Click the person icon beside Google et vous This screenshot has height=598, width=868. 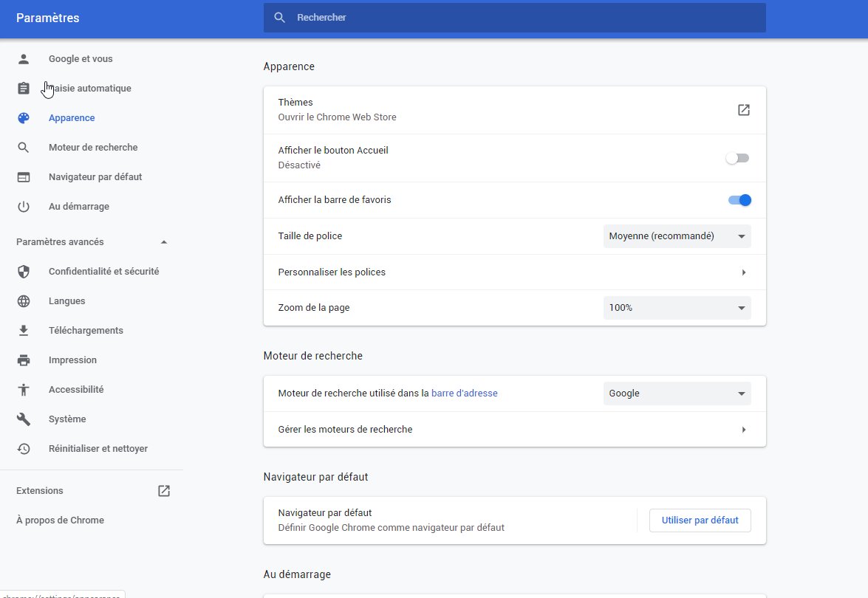coord(23,59)
